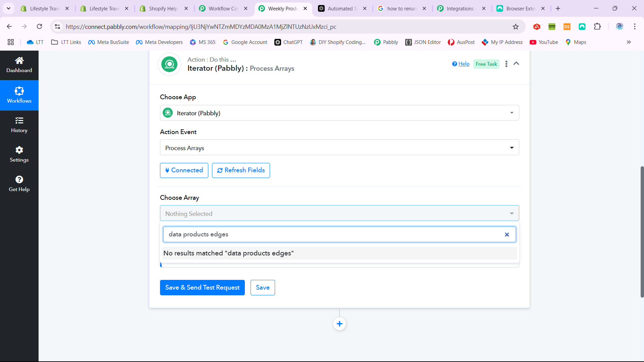The image size is (644, 362).
Task: Expand the Action Event dropdown
Action: click(512, 148)
